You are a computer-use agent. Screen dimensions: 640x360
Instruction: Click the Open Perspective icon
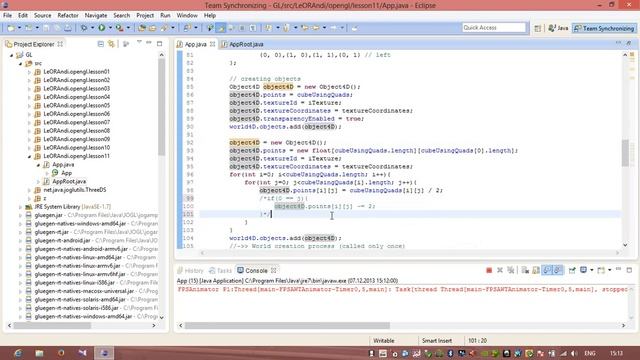[x=538, y=28]
